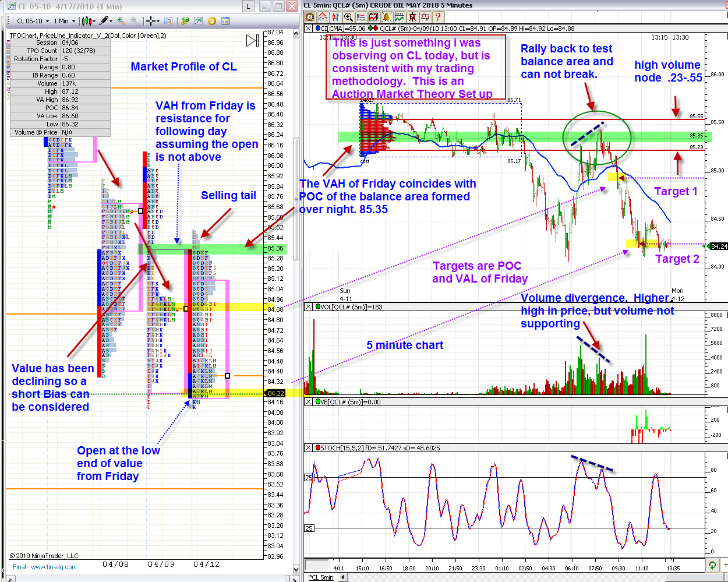Image resolution: width=728 pixels, height=582 pixels.
Task: Click the Session 04/06 row
Action: coord(60,43)
